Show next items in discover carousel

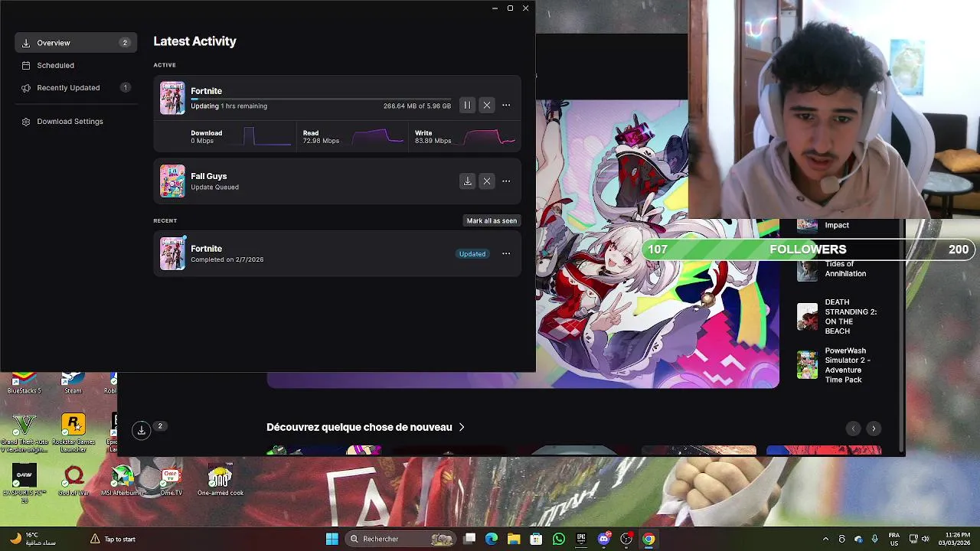[874, 429]
